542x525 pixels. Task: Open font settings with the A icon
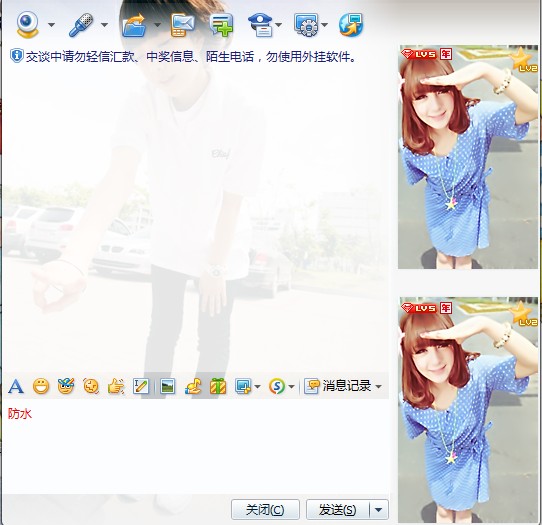[16, 386]
